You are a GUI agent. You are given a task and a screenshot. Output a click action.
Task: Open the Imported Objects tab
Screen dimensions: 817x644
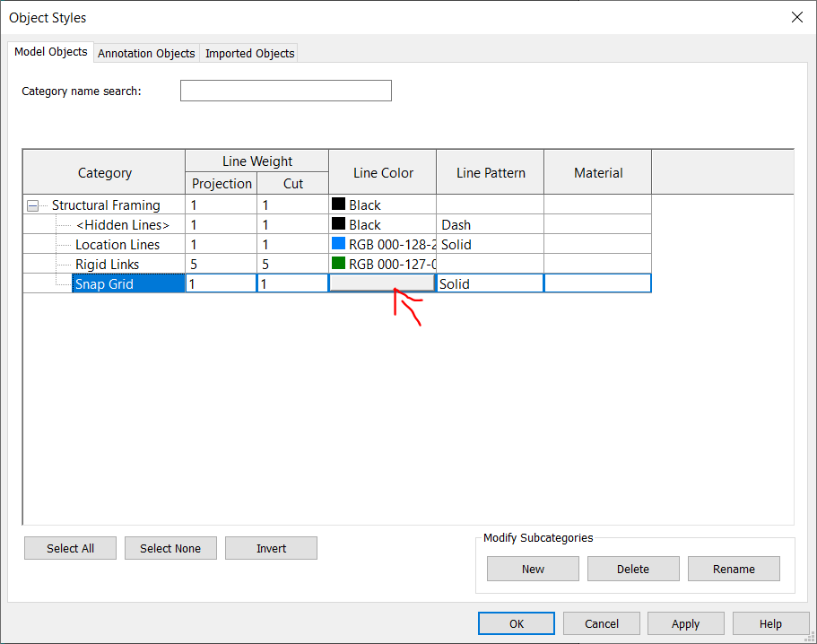pyautogui.click(x=248, y=53)
